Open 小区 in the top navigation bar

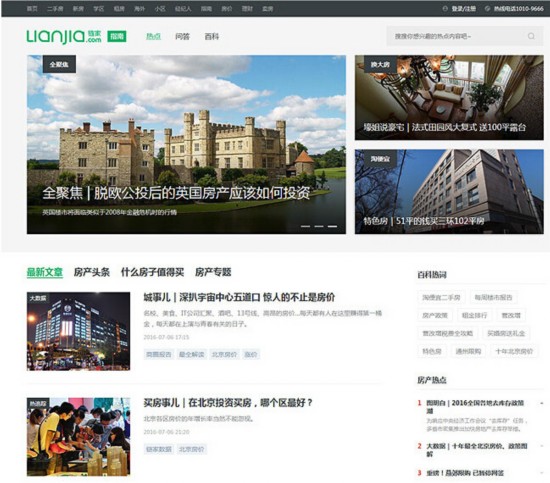pos(160,8)
